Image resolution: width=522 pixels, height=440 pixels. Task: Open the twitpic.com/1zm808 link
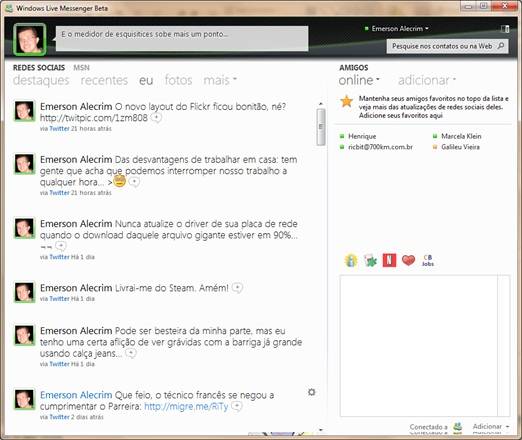coord(94,118)
